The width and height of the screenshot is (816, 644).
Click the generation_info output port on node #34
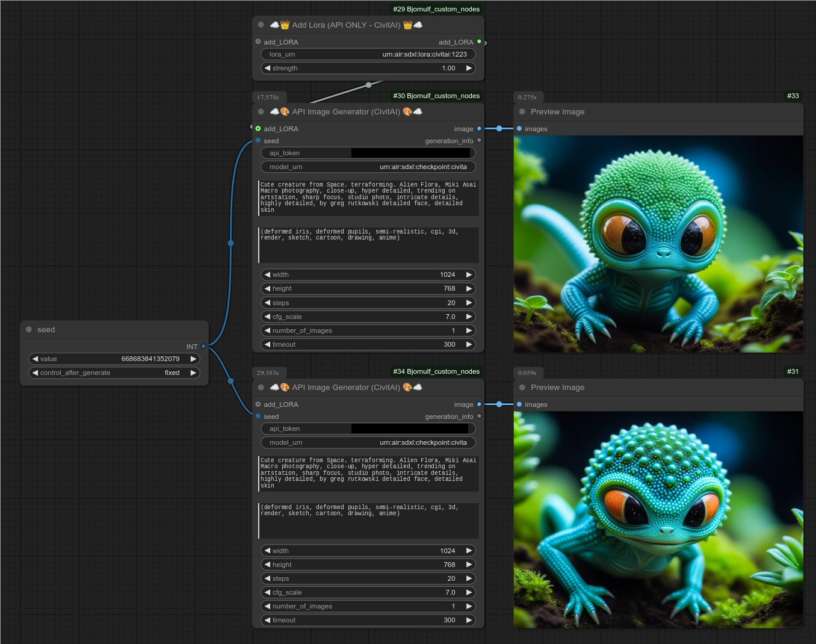tap(479, 416)
